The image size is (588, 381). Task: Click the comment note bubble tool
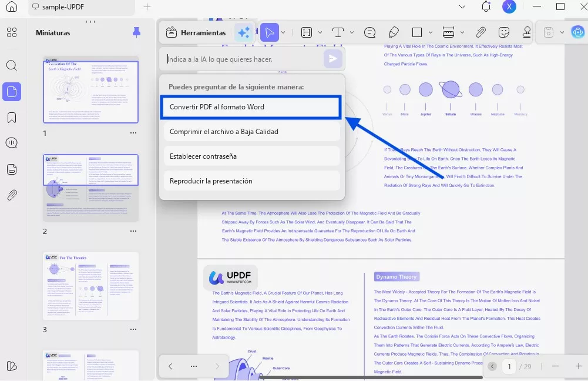coord(369,32)
